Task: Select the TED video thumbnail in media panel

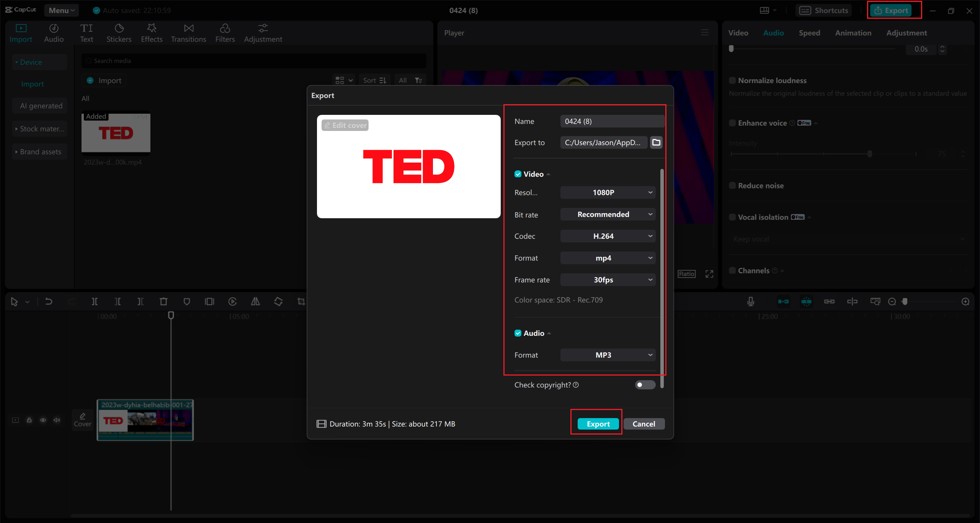Action: click(x=116, y=133)
